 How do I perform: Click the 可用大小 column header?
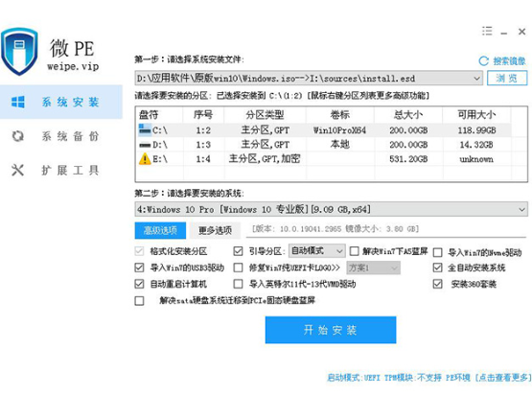click(x=476, y=115)
